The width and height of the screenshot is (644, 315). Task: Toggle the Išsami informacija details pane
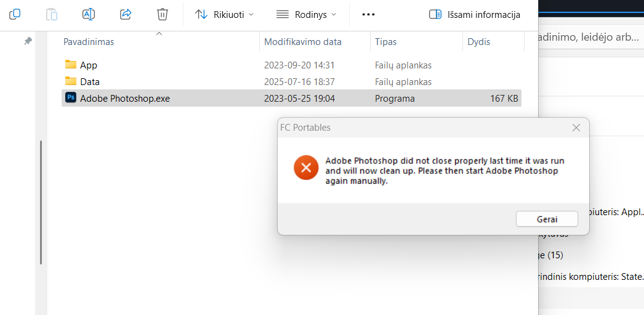pos(474,14)
